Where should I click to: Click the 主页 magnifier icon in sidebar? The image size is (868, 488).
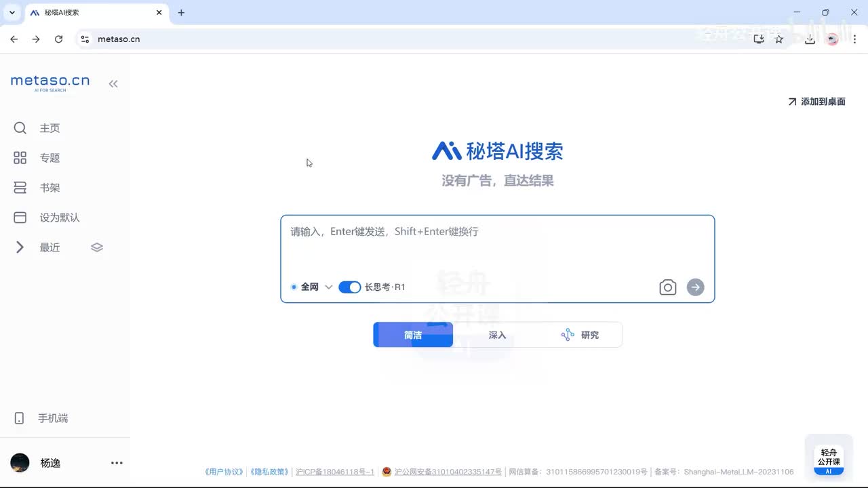(20, 128)
